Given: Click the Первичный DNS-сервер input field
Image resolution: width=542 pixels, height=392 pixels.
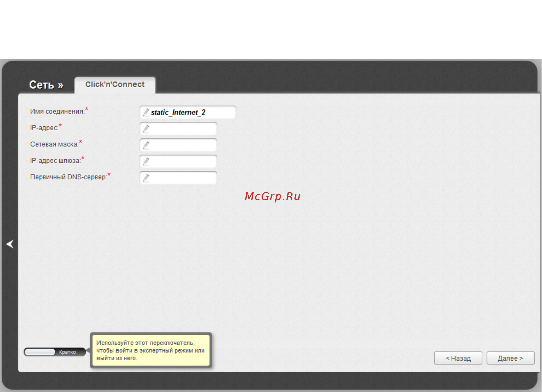Looking at the screenshot, I should (178, 177).
